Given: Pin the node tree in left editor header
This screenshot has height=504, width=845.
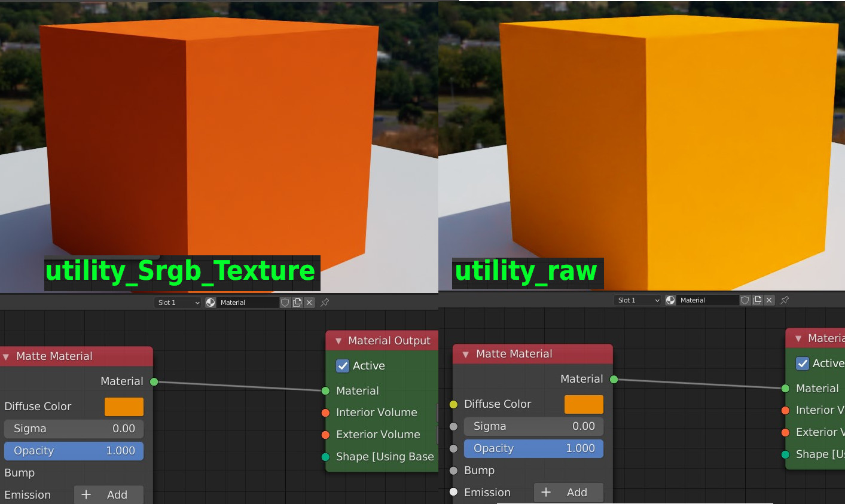Looking at the screenshot, I should tap(325, 303).
